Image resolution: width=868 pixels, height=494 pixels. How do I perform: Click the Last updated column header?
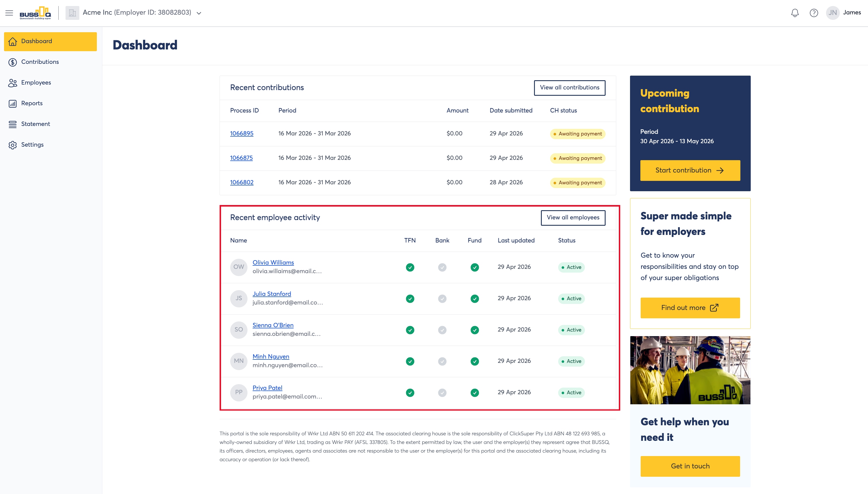click(516, 241)
